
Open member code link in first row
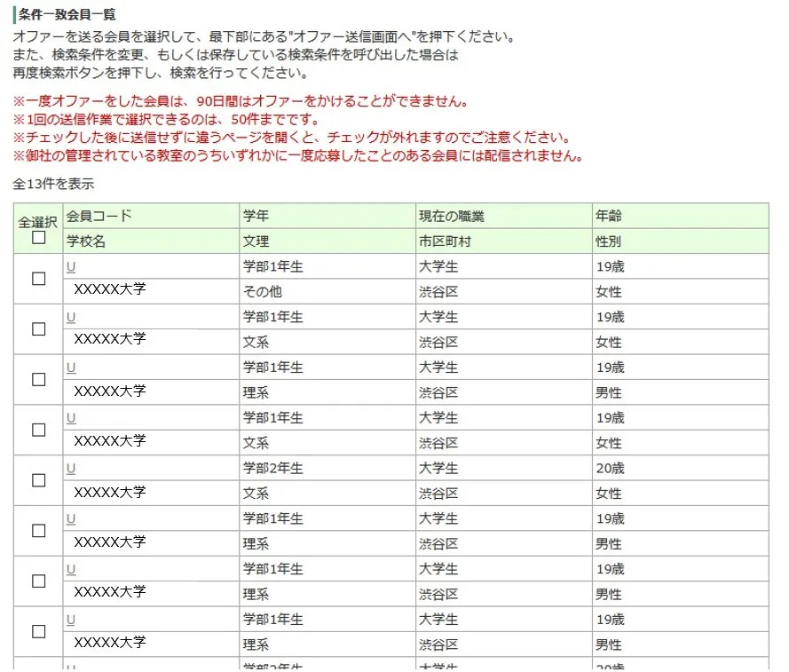coord(71,266)
